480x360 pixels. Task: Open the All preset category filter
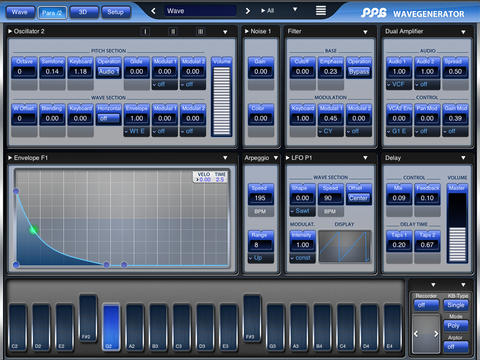point(267,11)
